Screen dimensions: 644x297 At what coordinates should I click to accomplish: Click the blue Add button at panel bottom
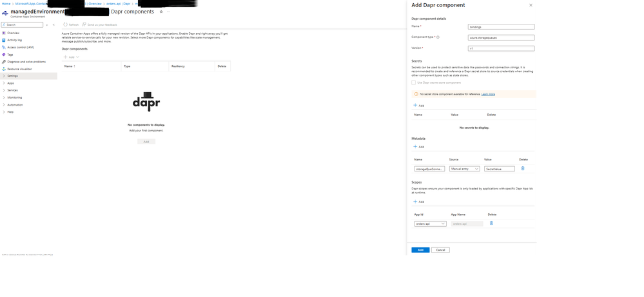coord(420,250)
